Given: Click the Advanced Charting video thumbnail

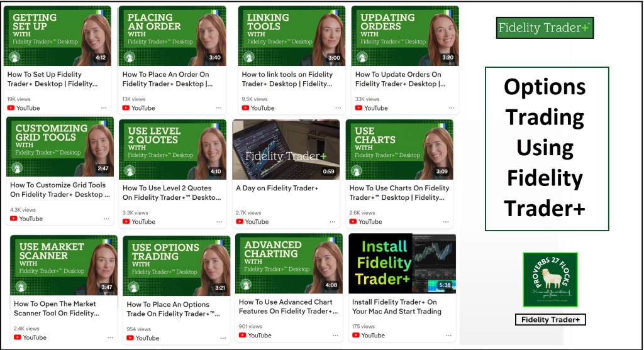Looking at the screenshot, I should point(289,263).
